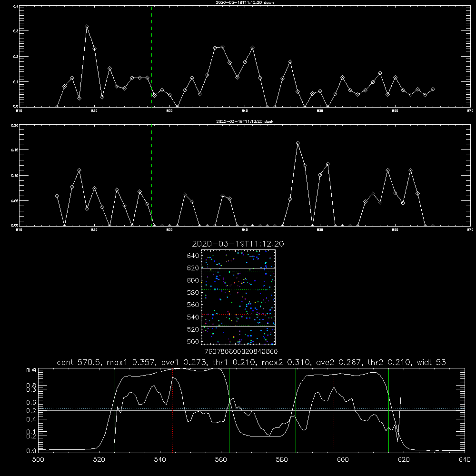Screen dimensions: 476x476
Task: Click bottom plot x-axis label "600"
Action: 343,460
